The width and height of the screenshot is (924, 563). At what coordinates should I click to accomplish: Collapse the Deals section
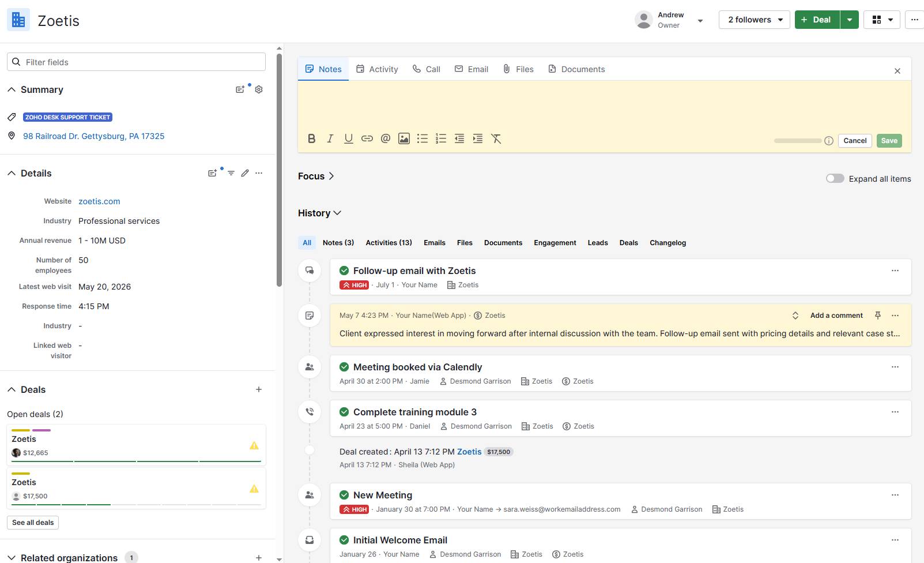tap(12, 389)
